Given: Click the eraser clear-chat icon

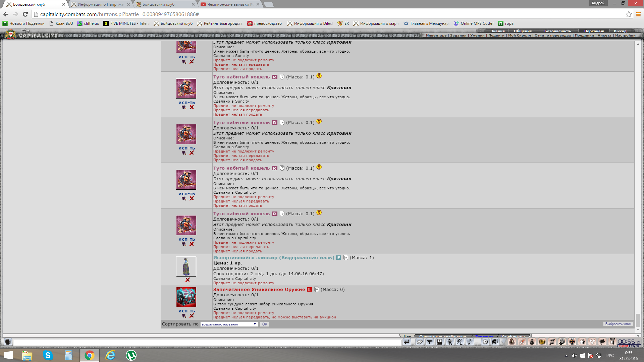Looking at the screenshot, I should point(420,342).
